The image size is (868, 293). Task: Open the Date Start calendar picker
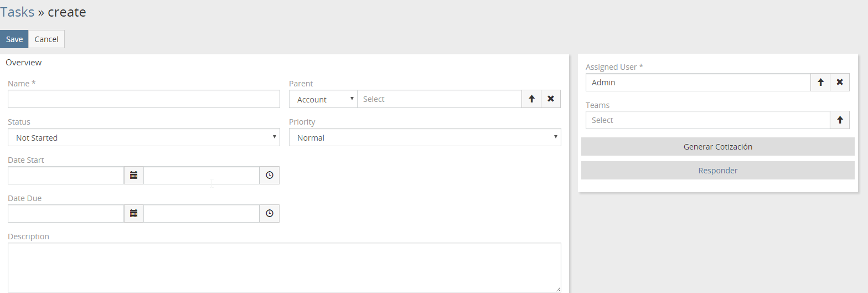133,175
